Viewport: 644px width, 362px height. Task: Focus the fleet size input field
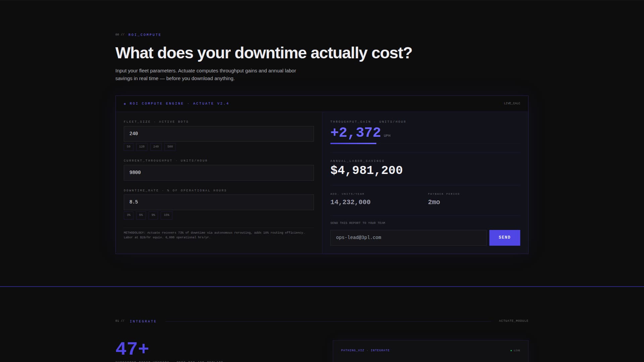219,134
